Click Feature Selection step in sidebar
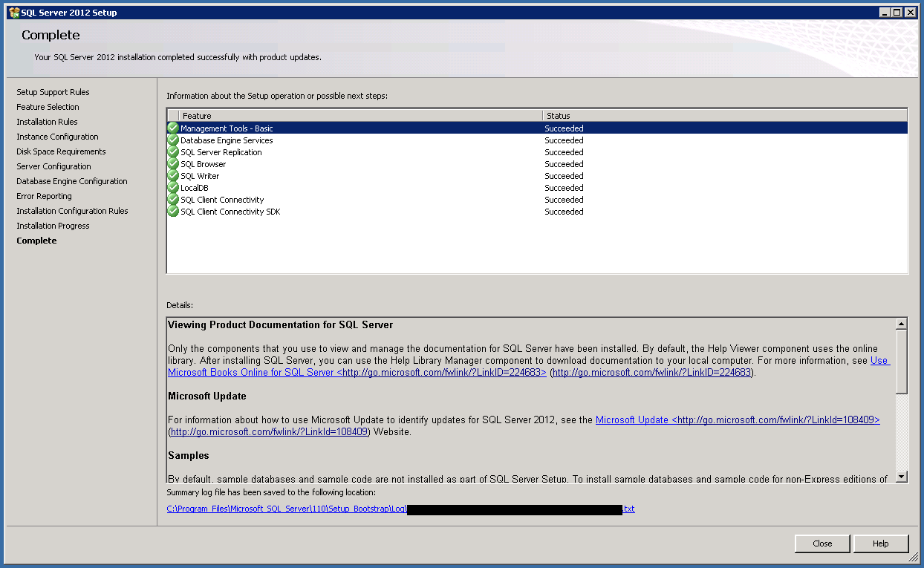 [x=48, y=107]
